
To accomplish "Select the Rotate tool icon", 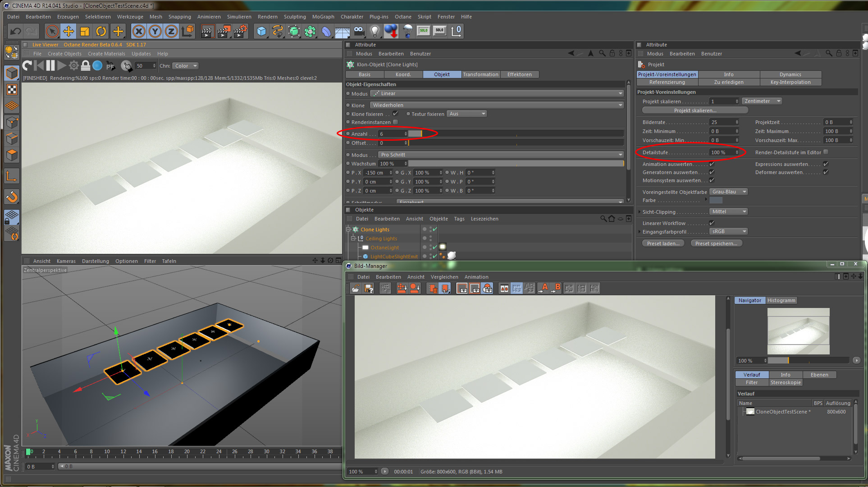I will (101, 31).
